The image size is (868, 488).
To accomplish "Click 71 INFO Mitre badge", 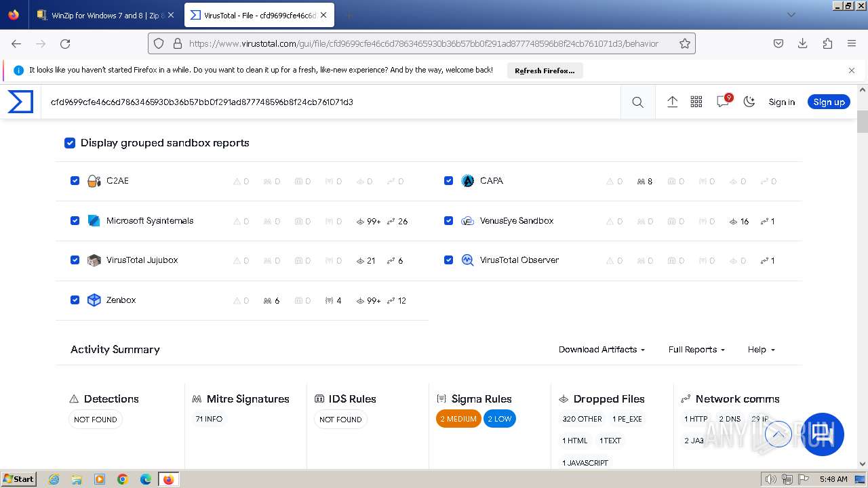I will [x=209, y=419].
